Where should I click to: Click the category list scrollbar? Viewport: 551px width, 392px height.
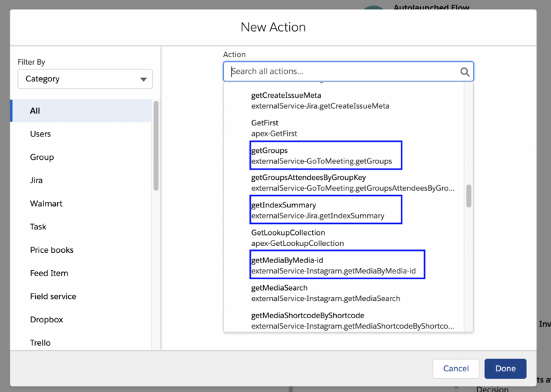(156, 145)
